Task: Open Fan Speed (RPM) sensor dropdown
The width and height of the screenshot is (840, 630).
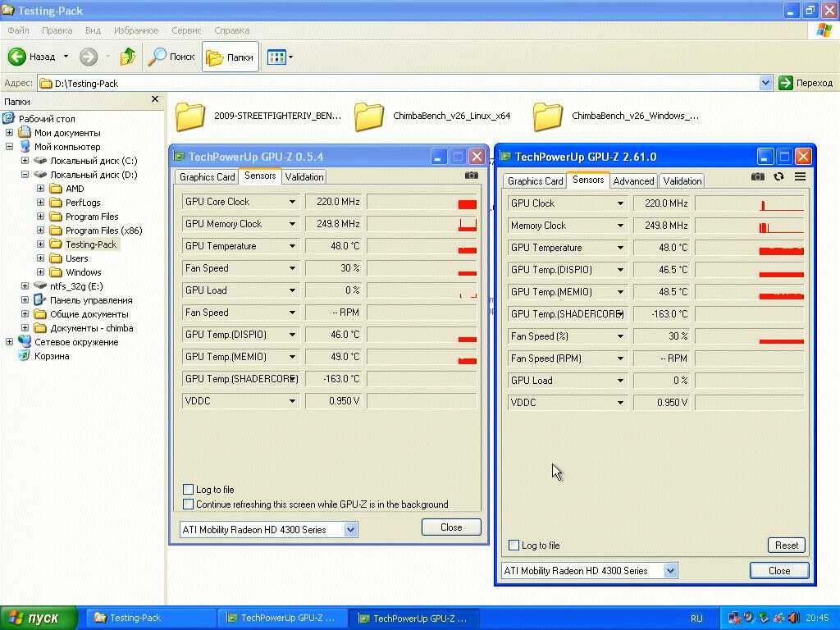Action: pyautogui.click(x=620, y=358)
